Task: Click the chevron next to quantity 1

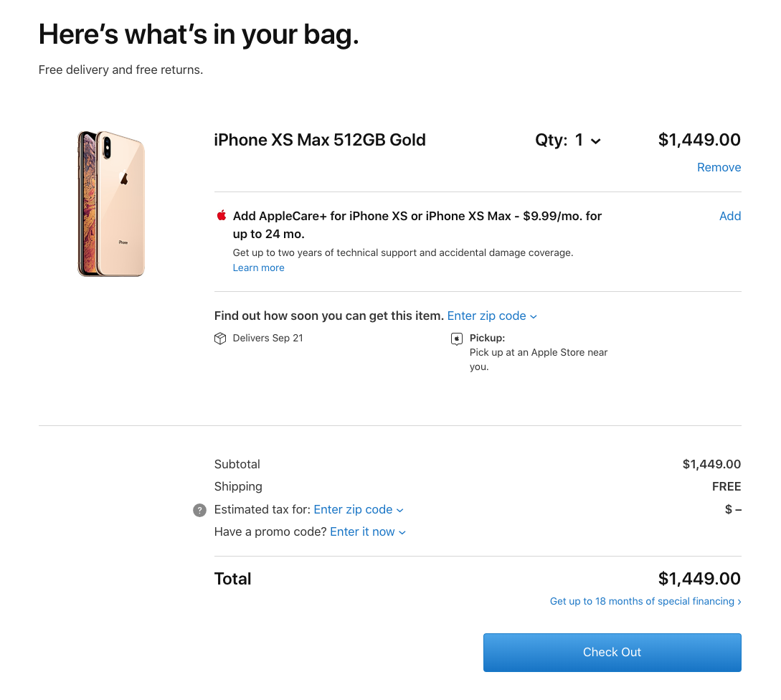Action: (596, 141)
